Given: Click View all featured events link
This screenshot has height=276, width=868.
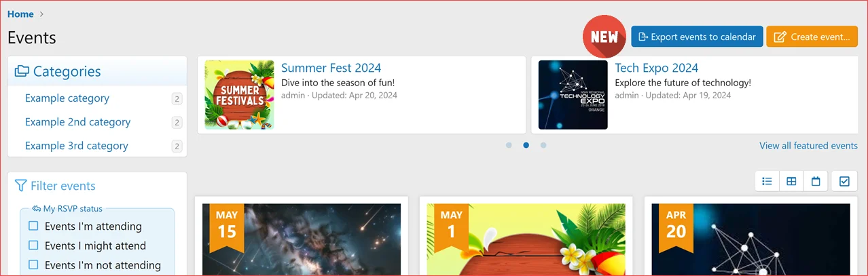Looking at the screenshot, I should click(808, 146).
